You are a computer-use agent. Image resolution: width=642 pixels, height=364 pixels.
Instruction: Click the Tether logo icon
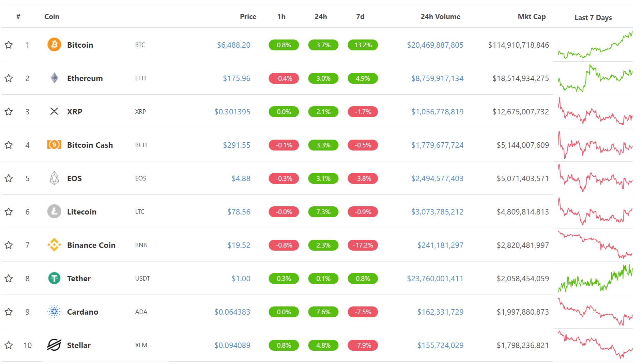coord(54,278)
